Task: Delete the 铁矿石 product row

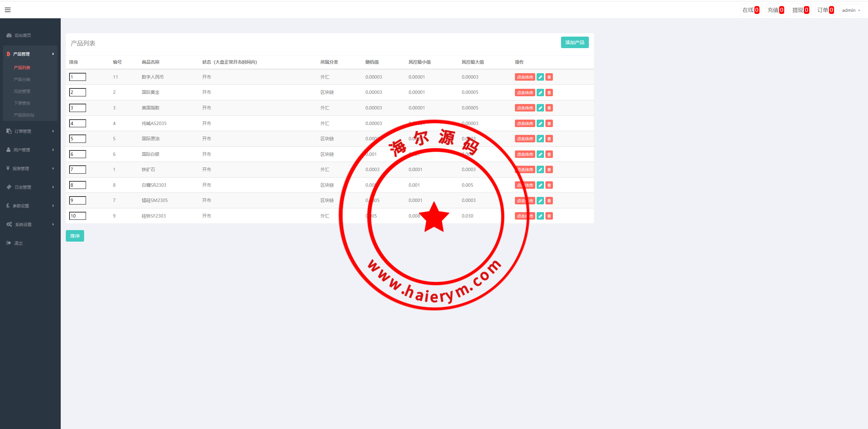Action: click(549, 170)
